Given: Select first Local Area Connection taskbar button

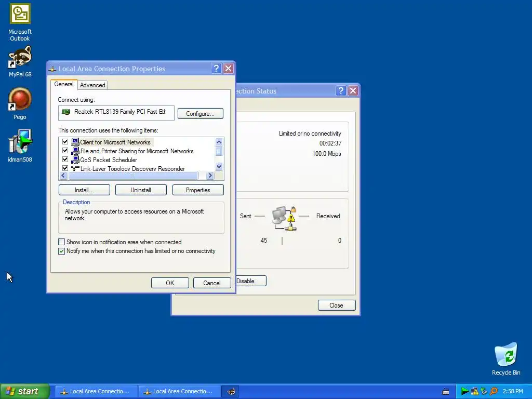Looking at the screenshot, I should pos(96,392).
